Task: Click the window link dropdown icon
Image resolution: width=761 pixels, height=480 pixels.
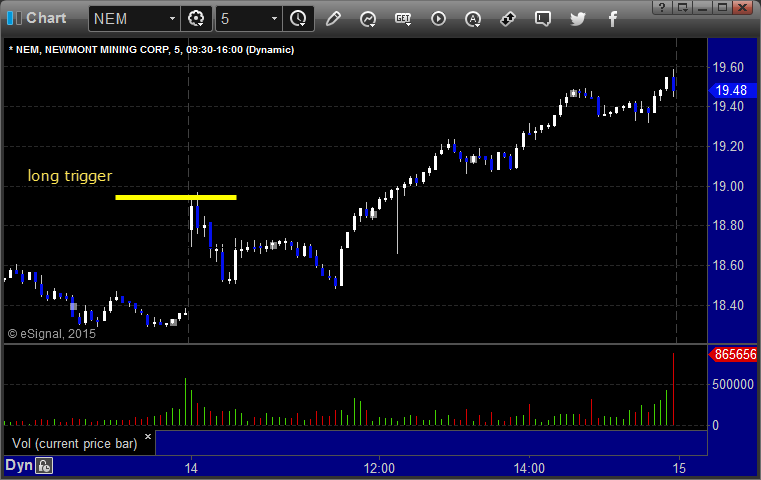Action: point(683,7)
